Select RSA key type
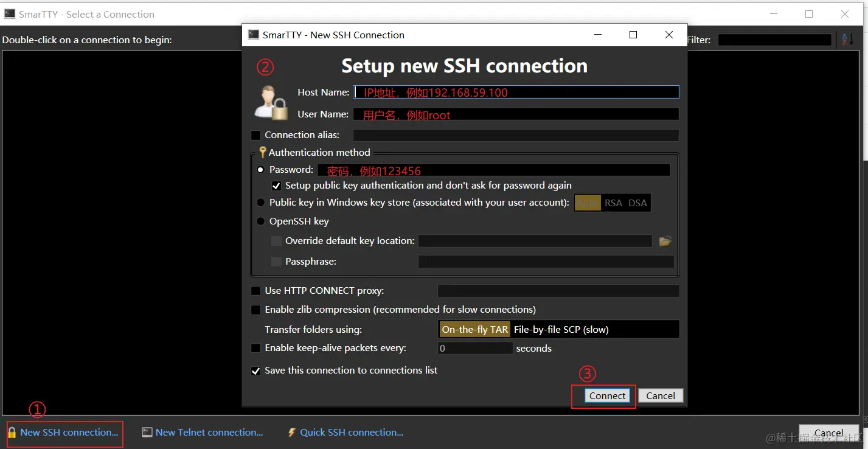 tap(613, 203)
